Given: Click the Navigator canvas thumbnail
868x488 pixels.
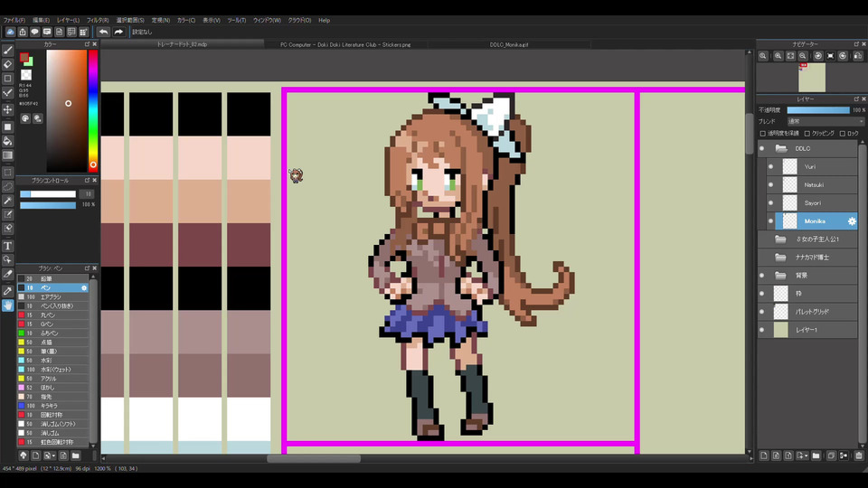Looking at the screenshot, I should [812, 78].
